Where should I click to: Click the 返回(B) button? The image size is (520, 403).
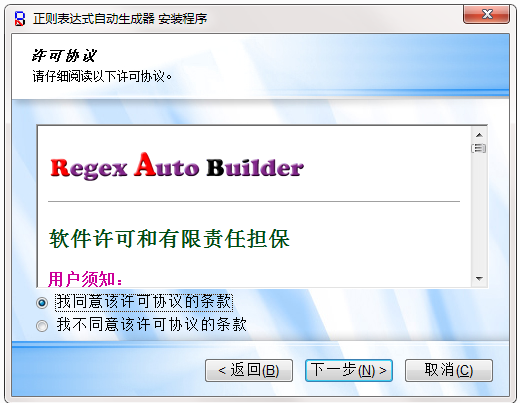click(x=249, y=370)
